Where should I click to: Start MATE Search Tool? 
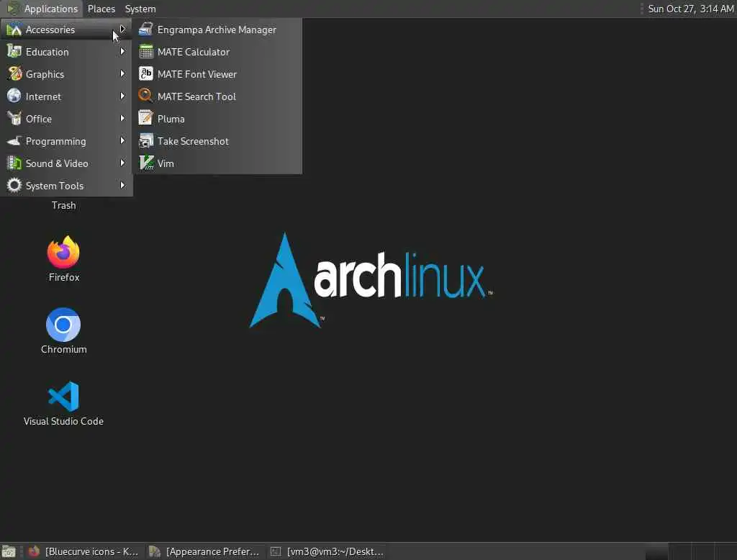click(x=217, y=96)
